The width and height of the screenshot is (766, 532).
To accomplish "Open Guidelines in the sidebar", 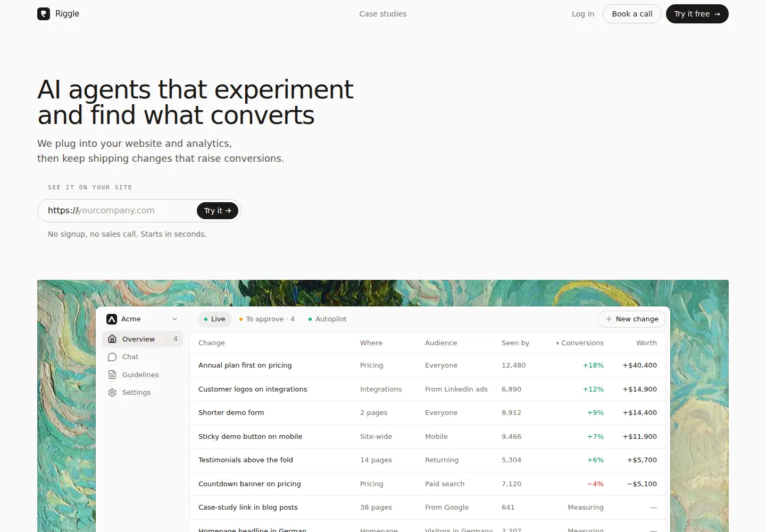I will pos(143,375).
